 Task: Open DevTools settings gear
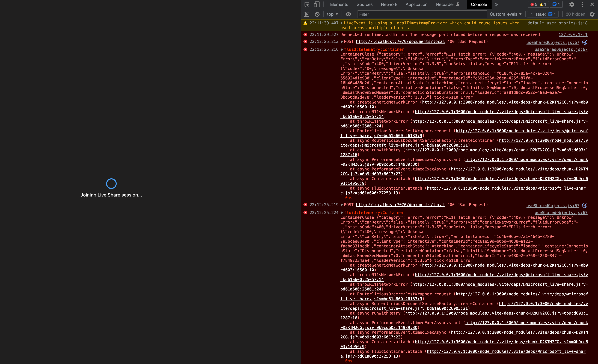tap(572, 4)
